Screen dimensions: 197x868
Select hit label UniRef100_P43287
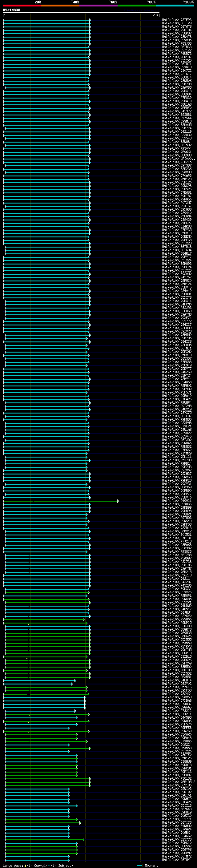point(177,582)
